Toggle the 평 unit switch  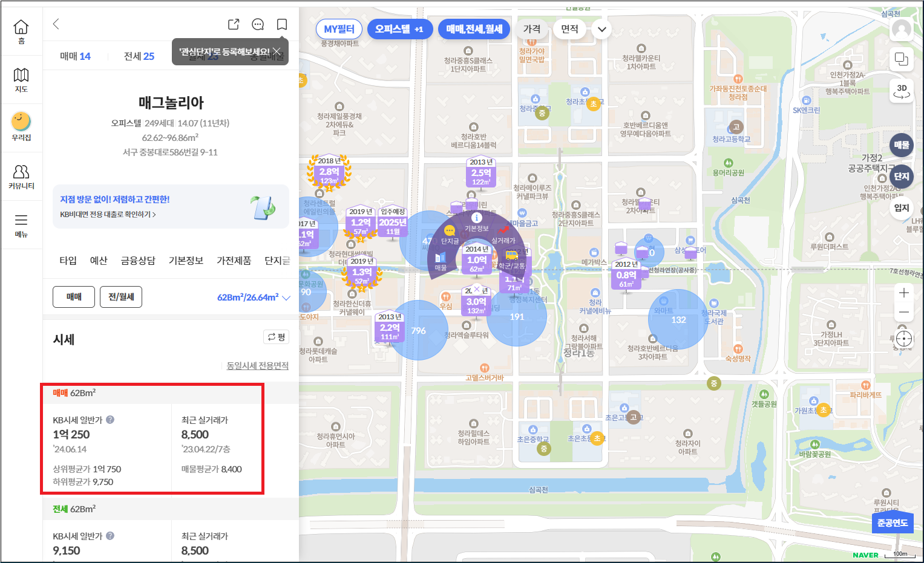point(277,337)
